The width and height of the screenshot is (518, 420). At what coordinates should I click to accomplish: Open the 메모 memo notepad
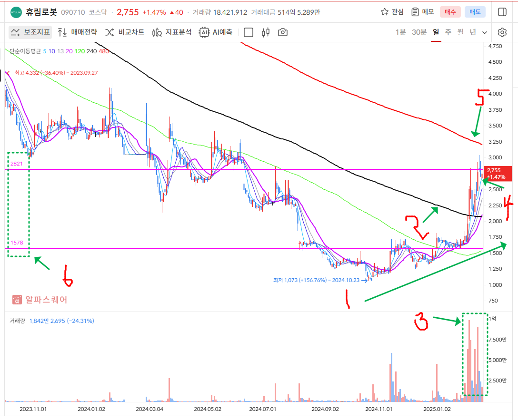[422, 12]
